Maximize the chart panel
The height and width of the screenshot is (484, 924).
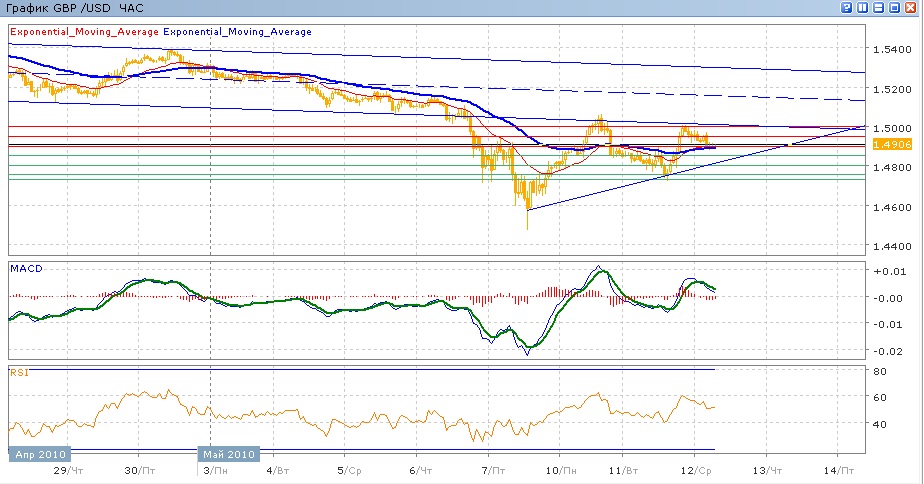coord(896,8)
